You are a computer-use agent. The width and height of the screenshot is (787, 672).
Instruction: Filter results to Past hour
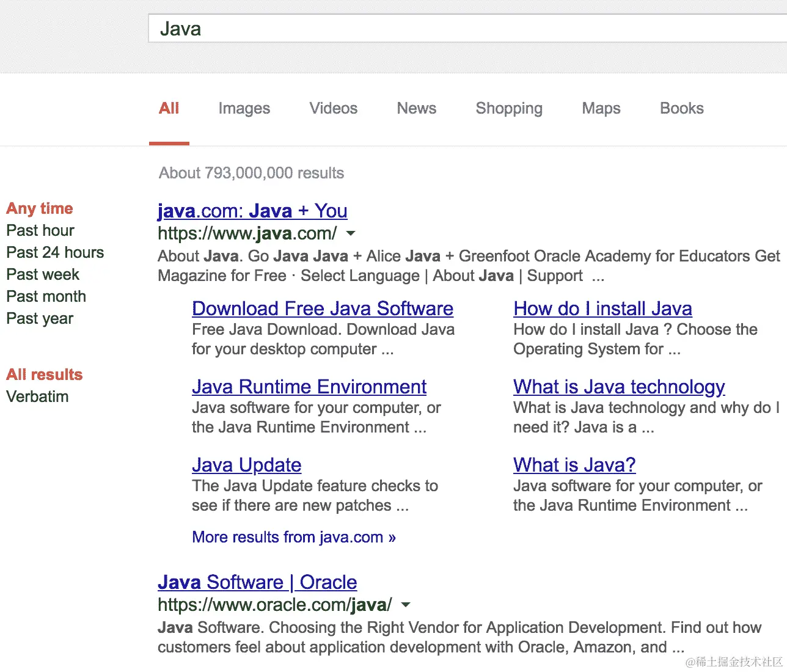click(x=40, y=230)
